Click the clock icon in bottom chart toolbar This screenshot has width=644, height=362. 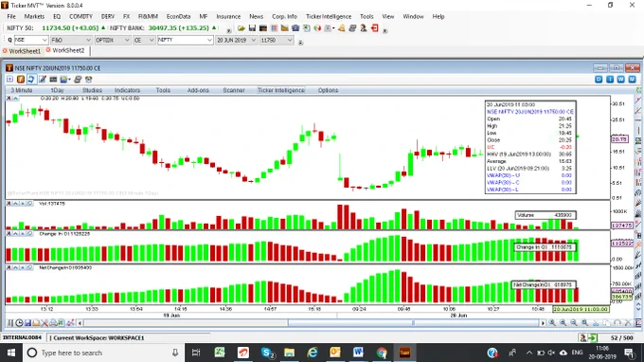[x=19, y=323]
